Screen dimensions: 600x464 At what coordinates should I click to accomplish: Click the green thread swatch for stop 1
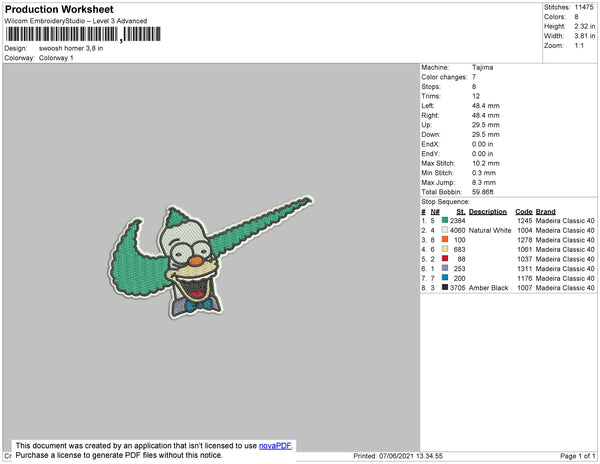(x=445, y=220)
